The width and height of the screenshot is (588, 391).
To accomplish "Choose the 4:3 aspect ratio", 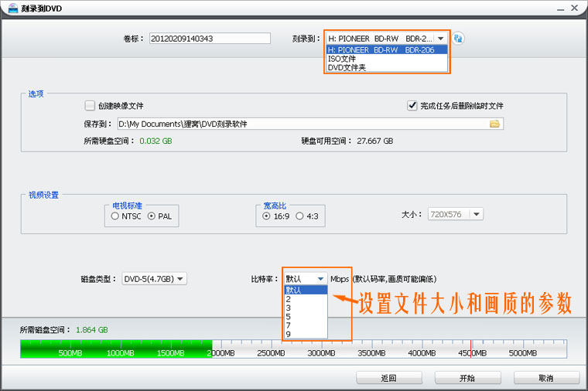I will point(299,216).
